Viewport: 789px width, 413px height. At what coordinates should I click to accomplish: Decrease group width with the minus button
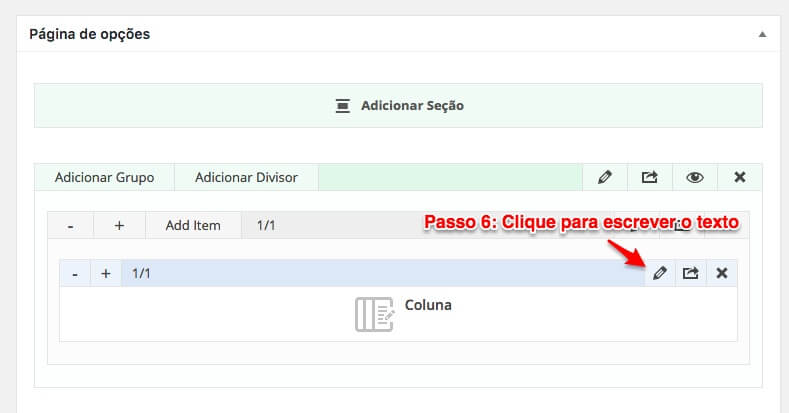(70, 225)
